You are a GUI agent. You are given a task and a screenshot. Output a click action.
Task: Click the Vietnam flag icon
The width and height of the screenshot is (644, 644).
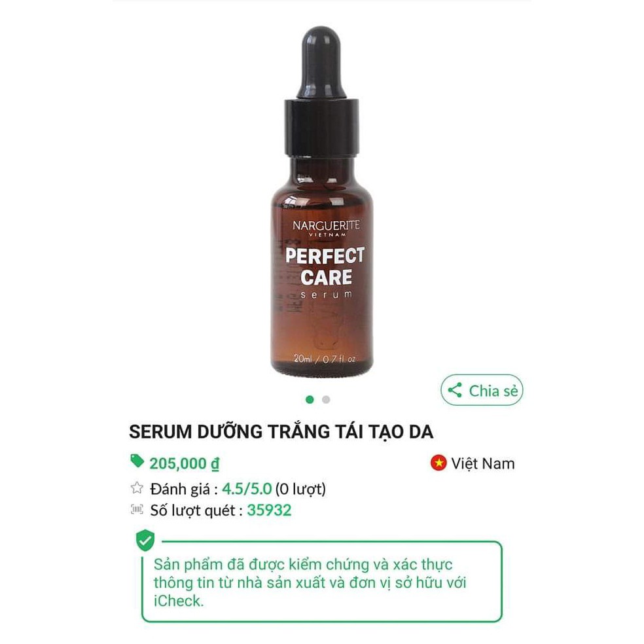pos(438,463)
